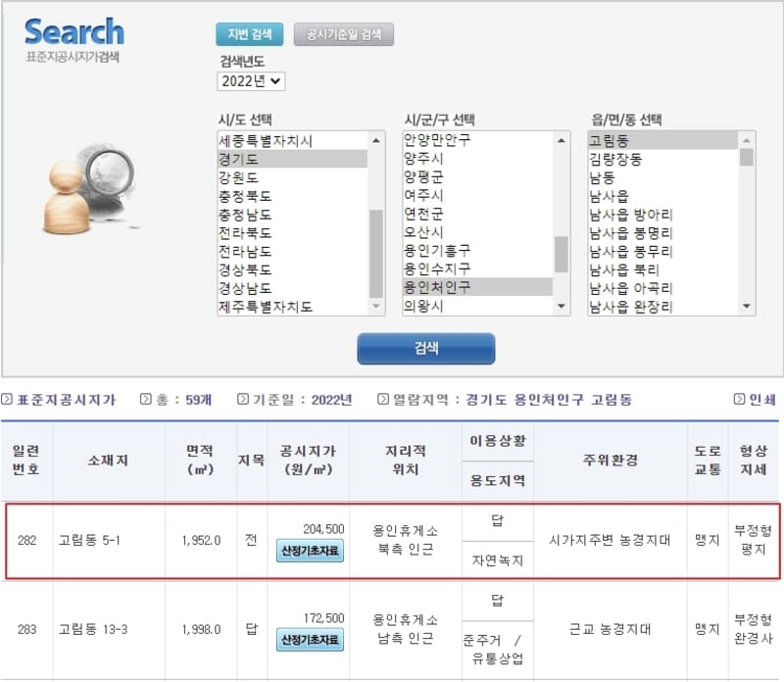The width and height of the screenshot is (784, 682).
Task: Select 전라남도 in the 시/도 list
Action: 292,251
